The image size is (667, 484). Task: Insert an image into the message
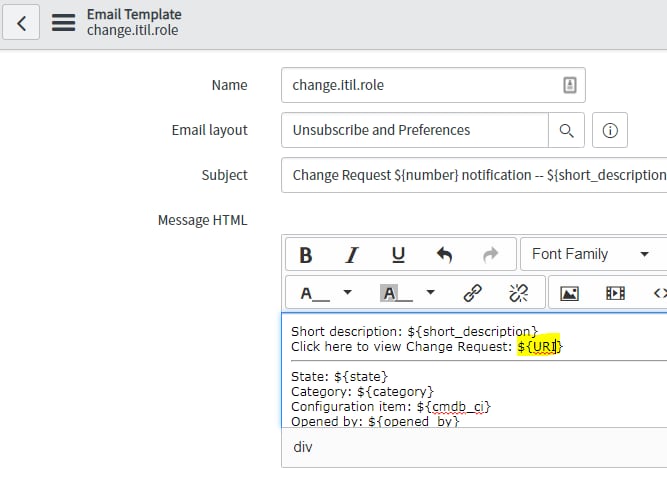point(569,293)
